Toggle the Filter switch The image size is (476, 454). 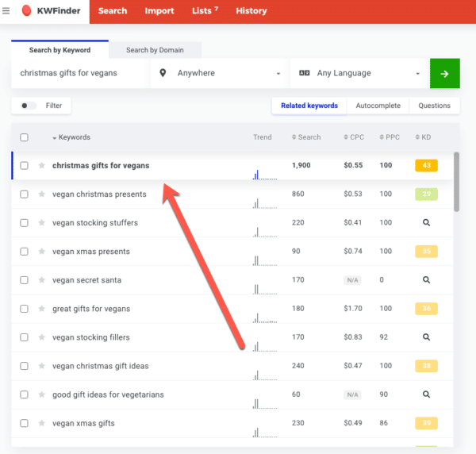tap(28, 106)
